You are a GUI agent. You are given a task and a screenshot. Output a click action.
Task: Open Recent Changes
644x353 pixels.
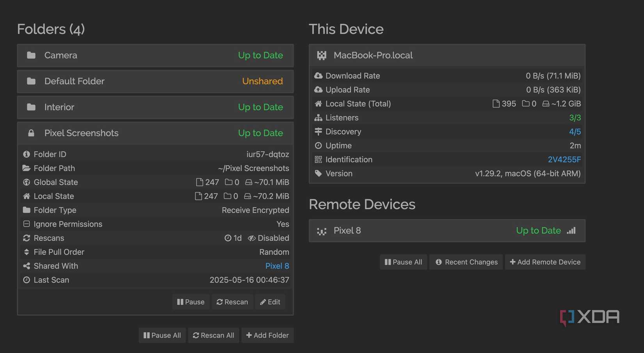click(x=467, y=262)
